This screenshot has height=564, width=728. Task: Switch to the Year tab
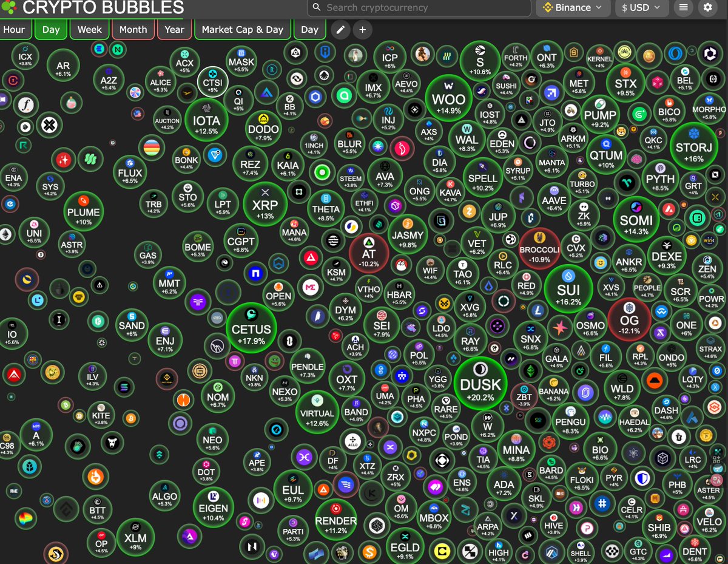tap(174, 30)
